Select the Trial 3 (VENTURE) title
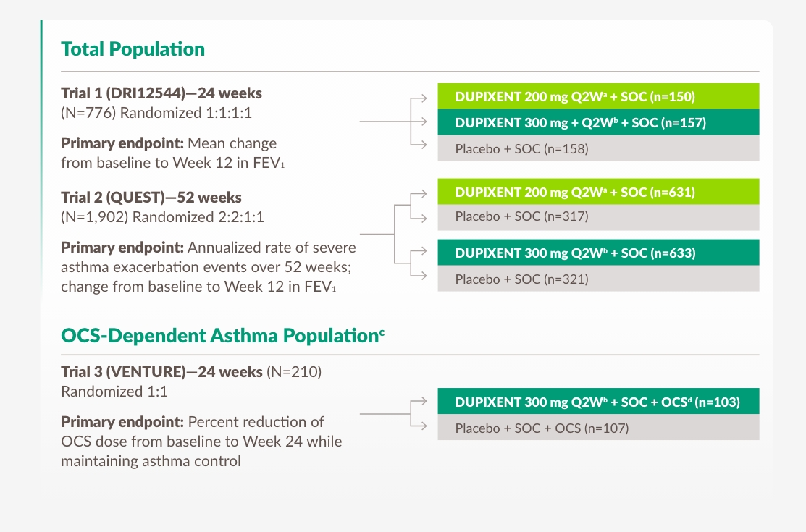The width and height of the screenshot is (806, 532). 161,372
